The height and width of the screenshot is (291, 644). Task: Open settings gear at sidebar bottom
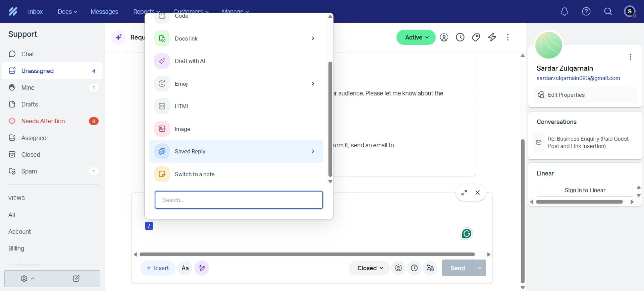[x=28, y=279]
